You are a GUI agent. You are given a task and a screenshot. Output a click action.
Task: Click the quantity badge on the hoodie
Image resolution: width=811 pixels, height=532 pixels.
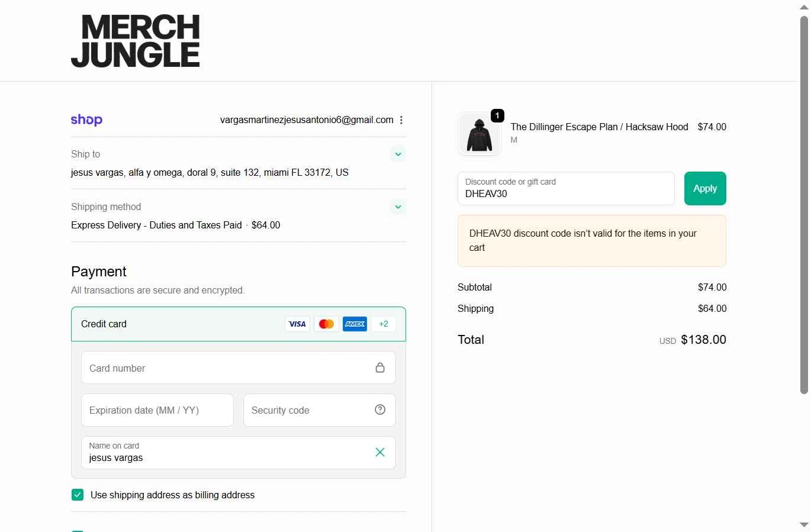point(498,115)
